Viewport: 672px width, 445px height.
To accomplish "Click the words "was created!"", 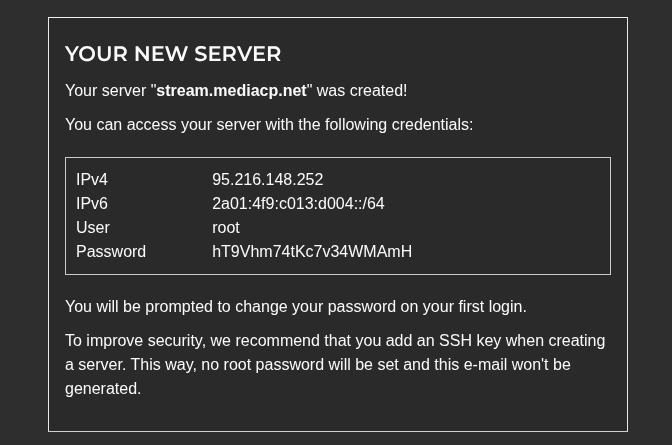I will pyautogui.click(x=362, y=91).
